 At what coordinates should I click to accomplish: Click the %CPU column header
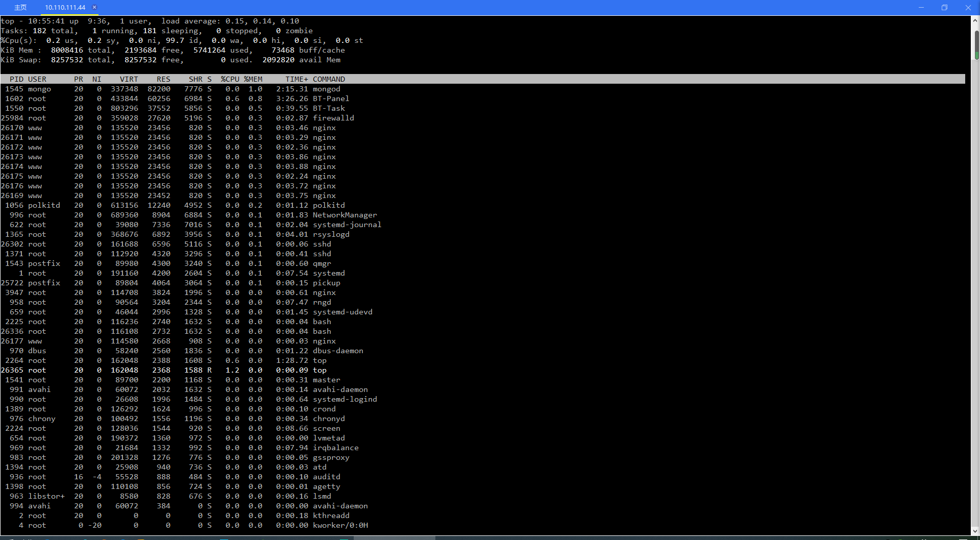(230, 79)
